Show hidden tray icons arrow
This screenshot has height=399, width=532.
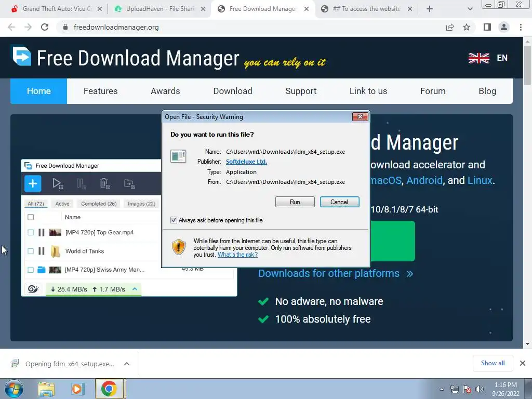[x=442, y=390]
